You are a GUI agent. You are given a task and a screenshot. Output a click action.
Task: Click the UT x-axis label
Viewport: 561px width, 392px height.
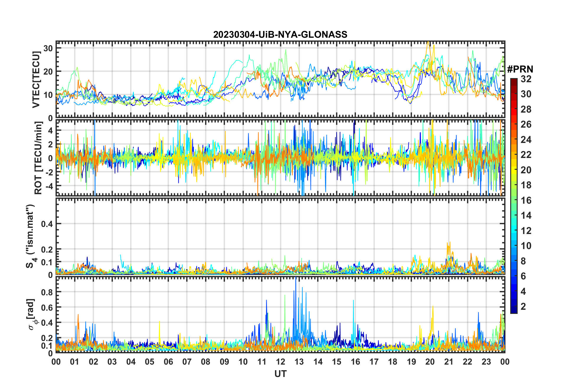coord(280,374)
